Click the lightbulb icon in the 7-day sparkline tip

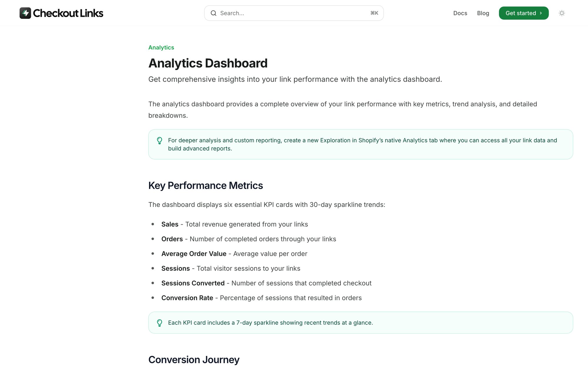159,323
